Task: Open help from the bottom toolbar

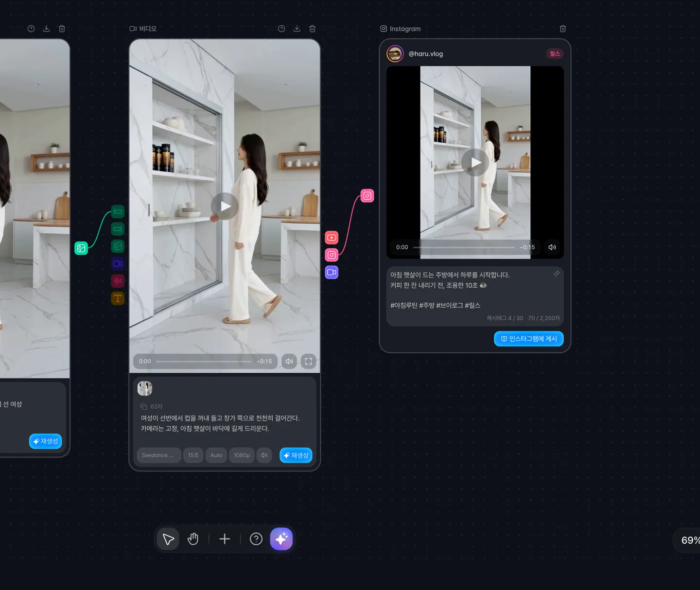Action: [256, 539]
